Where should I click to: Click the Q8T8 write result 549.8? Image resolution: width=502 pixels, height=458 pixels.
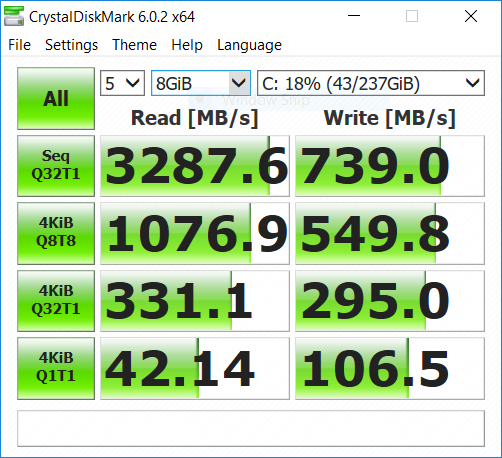(x=390, y=233)
